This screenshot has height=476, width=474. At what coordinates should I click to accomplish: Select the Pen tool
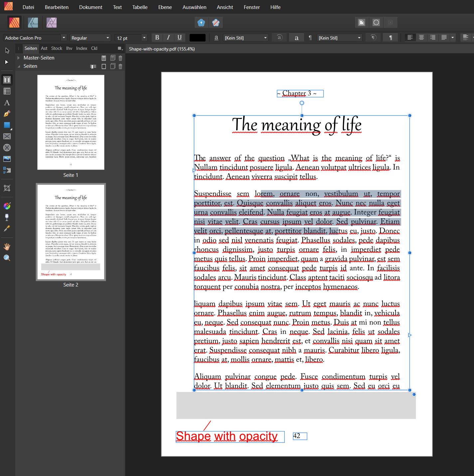coord(7,114)
